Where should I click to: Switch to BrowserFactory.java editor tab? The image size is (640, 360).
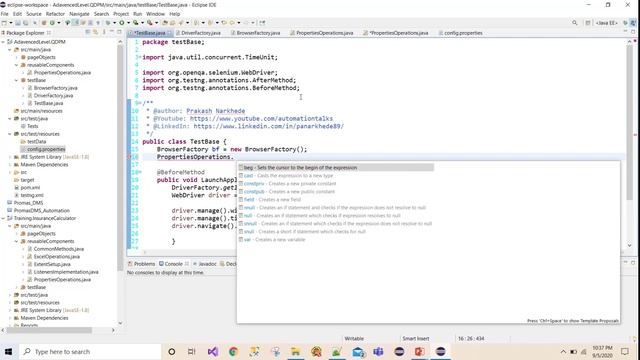[x=258, y=33]
